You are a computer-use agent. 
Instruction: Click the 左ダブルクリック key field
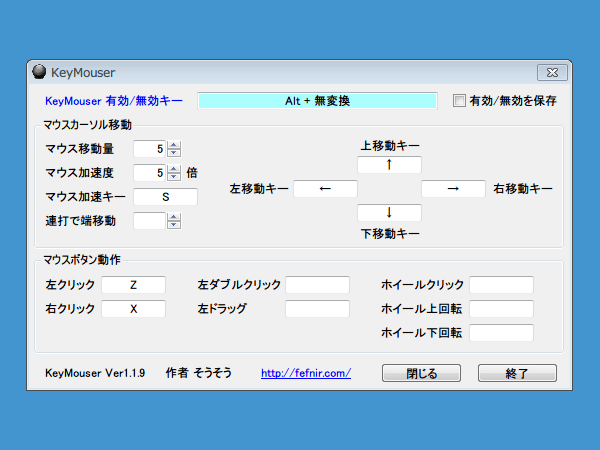[317, 285]
